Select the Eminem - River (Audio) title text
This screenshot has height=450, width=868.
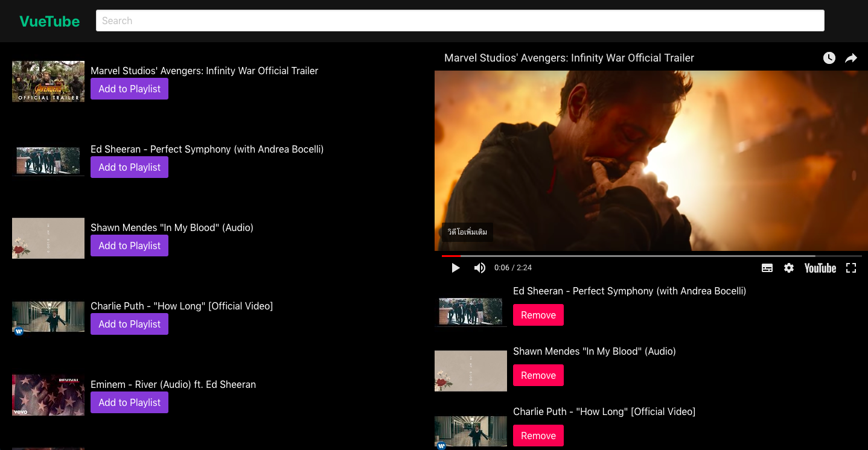coord(173,384)
